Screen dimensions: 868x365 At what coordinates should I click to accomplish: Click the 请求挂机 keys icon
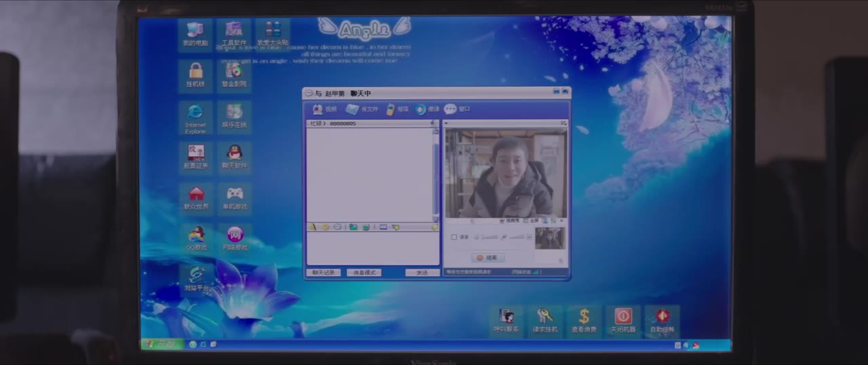[545, 321]
